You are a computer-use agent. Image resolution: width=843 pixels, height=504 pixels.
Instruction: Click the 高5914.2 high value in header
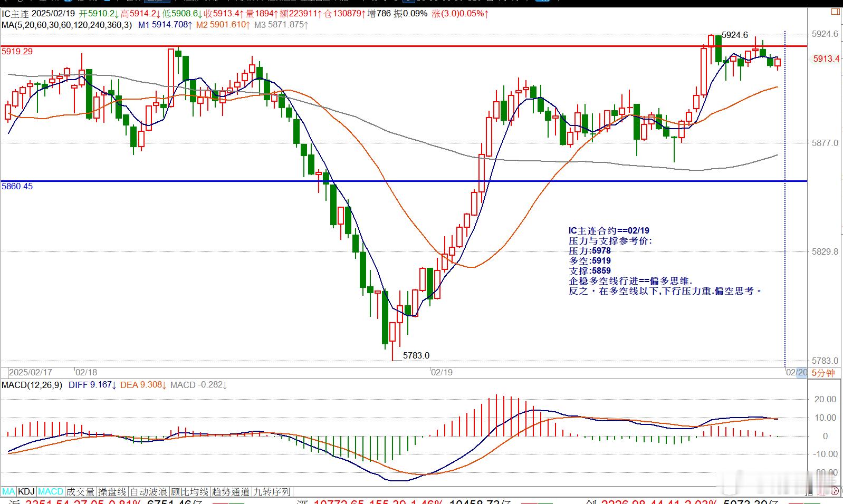[141, 14]
